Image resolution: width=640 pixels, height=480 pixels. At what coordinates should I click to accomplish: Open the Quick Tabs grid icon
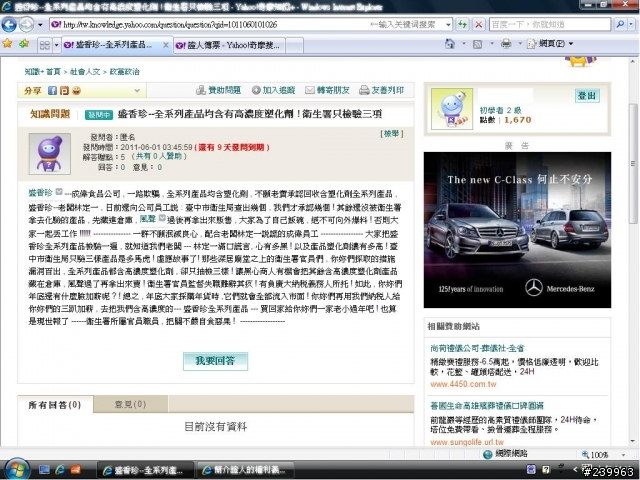44,44
